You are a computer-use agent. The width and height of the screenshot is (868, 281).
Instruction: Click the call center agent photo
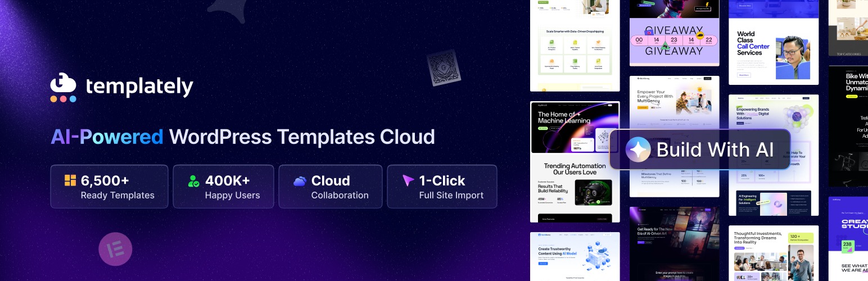[793, 58]
